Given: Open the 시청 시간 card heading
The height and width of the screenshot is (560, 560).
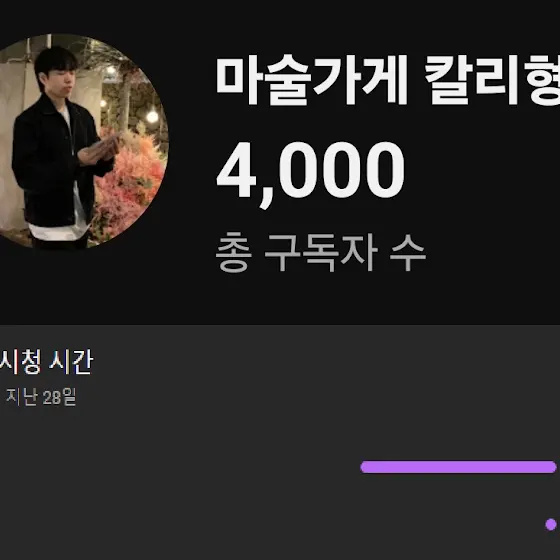Looking at the screenshot, I should 46,362.
